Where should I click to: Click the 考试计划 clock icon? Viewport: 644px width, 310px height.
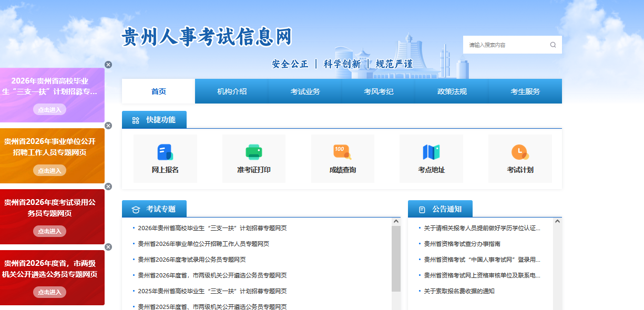(x=520, y=152)
